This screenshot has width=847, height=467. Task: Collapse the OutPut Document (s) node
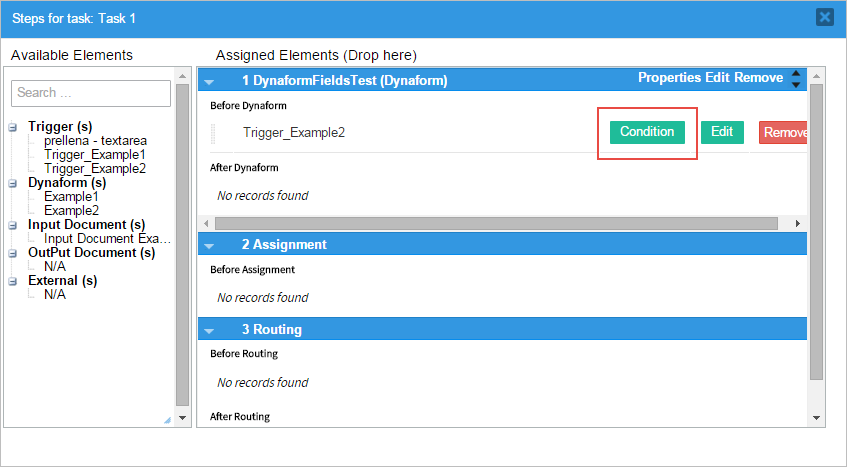pos(13,253)
